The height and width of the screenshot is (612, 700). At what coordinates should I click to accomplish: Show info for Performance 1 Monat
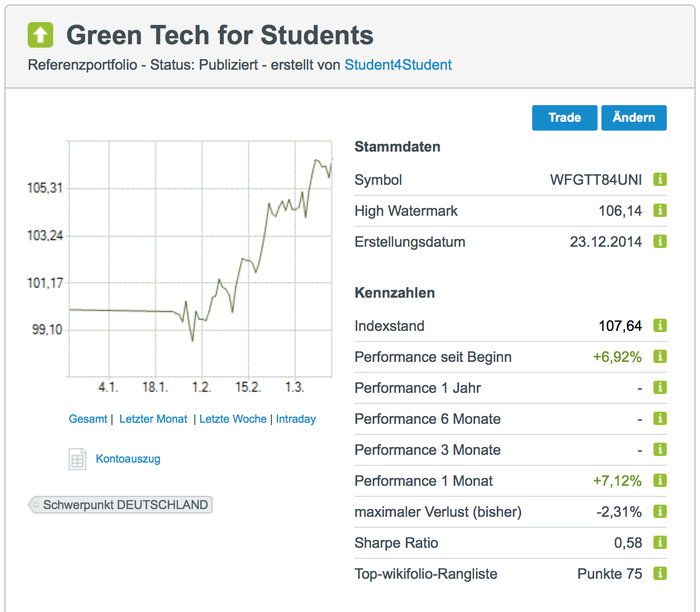660,480
